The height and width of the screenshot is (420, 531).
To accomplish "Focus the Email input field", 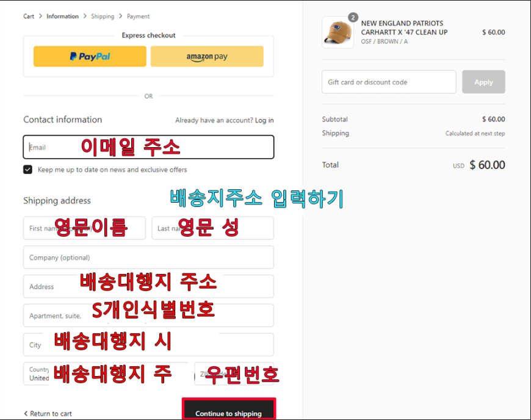I will (x=148, y=147).
